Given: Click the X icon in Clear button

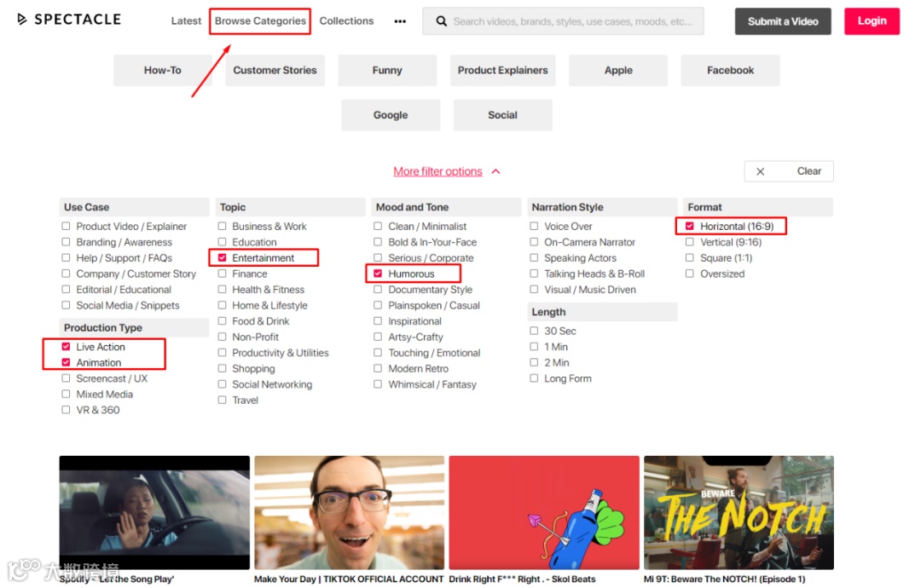Looking at the screenshot, I should tap(760, 171).
